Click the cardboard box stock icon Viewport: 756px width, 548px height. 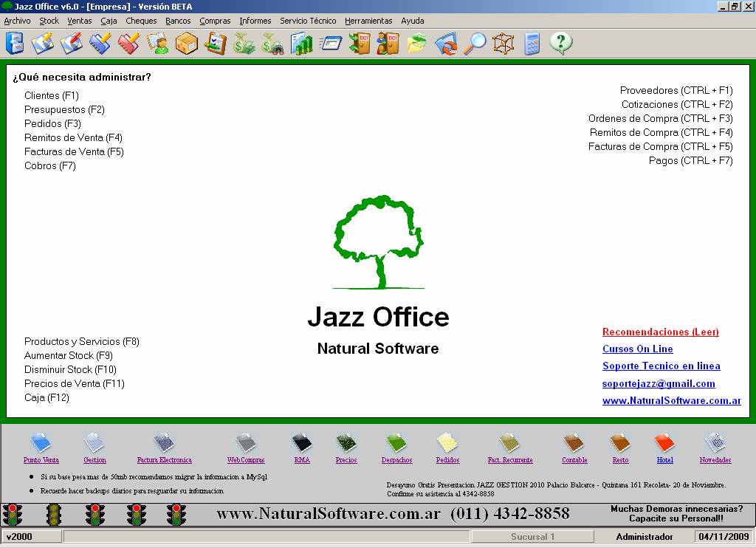pos(187,44)
